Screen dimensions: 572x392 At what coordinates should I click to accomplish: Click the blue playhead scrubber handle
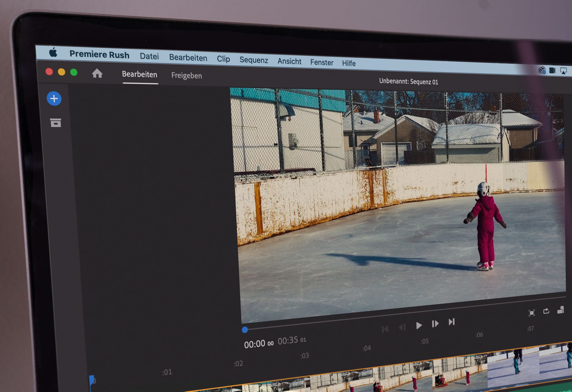[x=245, y=330]
